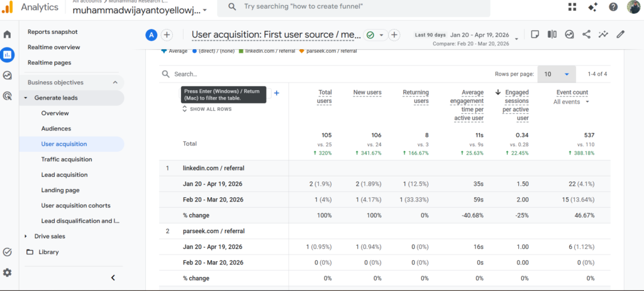Click the A segment comparison badge

tap(151, 35)
